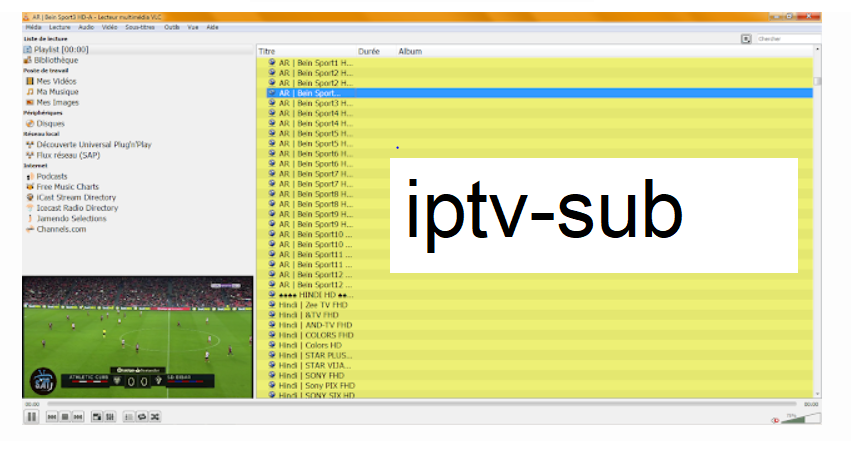Image resolution: width=851 pixels, height=453 pixels.
Task: Click the playback seek bar
Action: pos(421,404)
